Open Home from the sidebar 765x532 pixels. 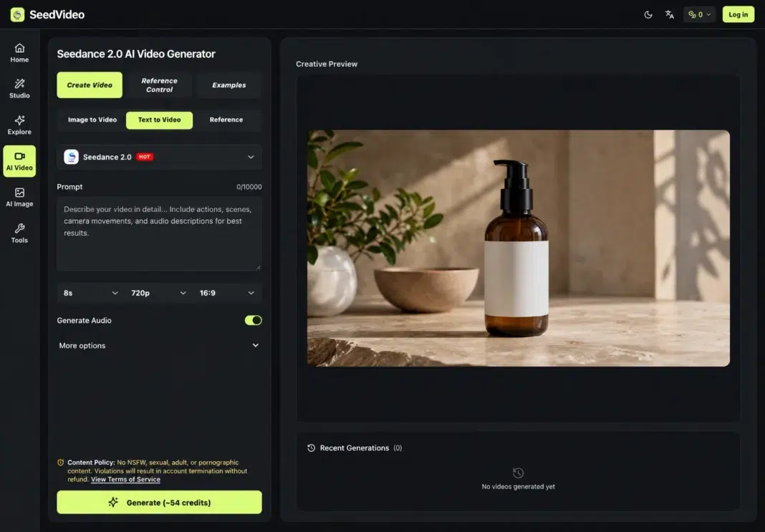coord(19,53)
